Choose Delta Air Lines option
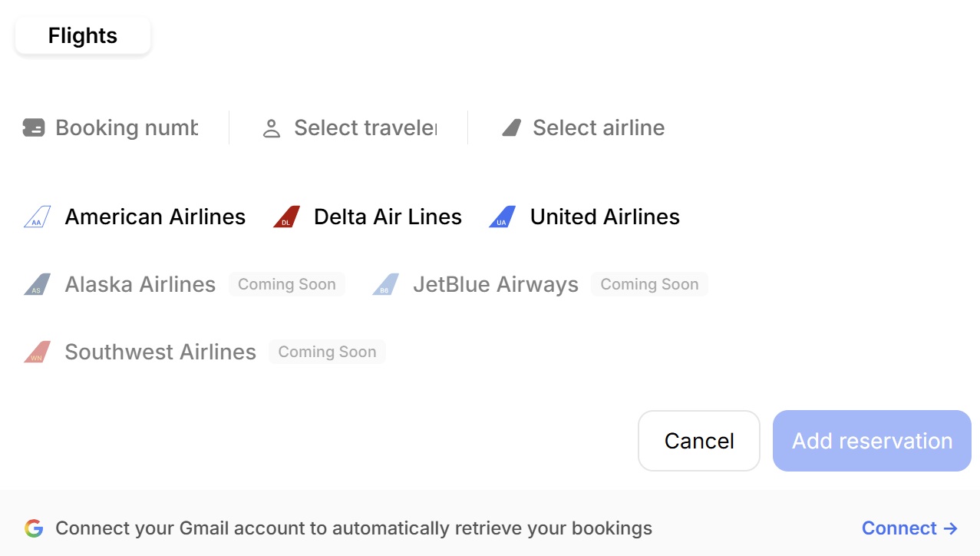Viewport: 980px width, 556px height. tap(387, 217)
